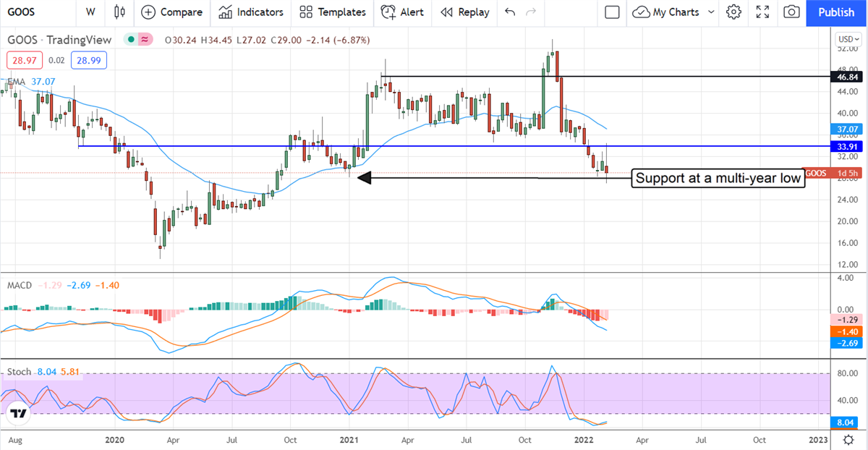Enter fullscreen mode

coord(762,12)
